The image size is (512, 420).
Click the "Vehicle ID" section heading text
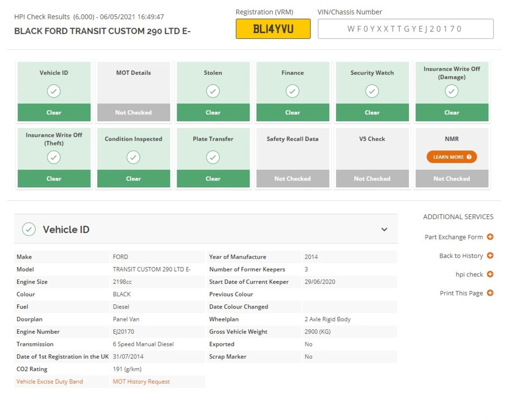tap(66, 229)
